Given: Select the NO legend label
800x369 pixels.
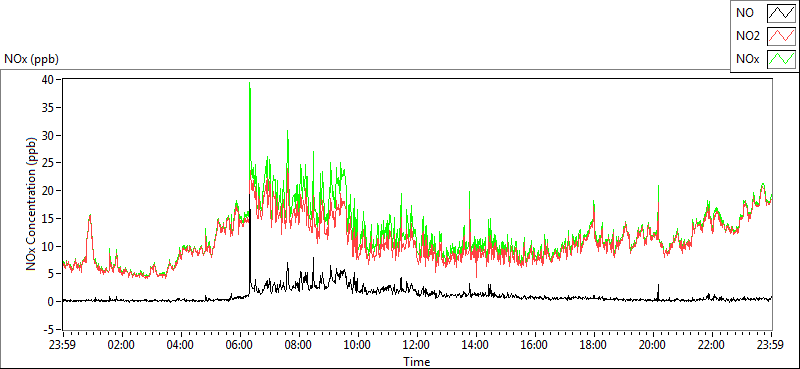Looking at the screenshot, I should click(744, 13).
